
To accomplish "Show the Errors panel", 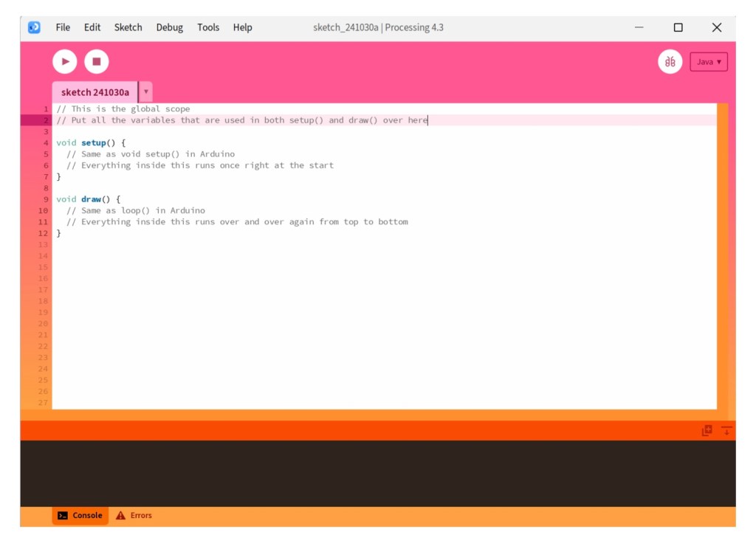I will [134, 516].
